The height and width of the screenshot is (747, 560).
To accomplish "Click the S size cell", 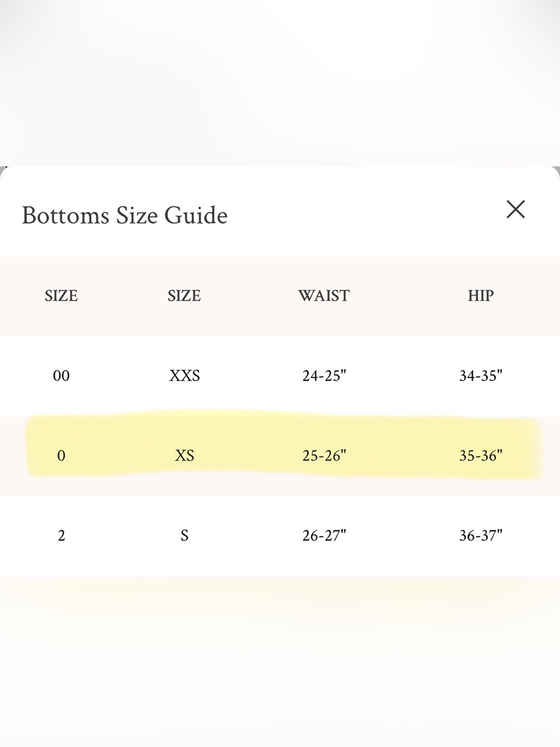I will 184,536.
